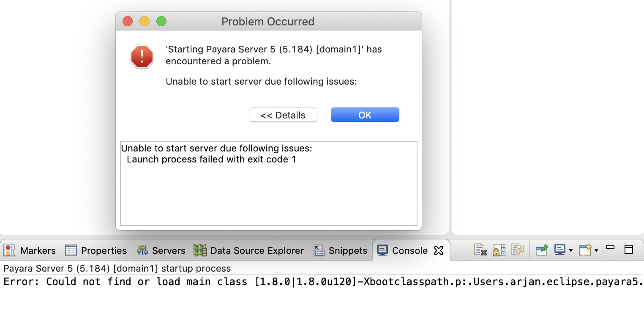Toggle the Pin Console icon
Viewport: 644px width, 319px height.
click(541, 250)
